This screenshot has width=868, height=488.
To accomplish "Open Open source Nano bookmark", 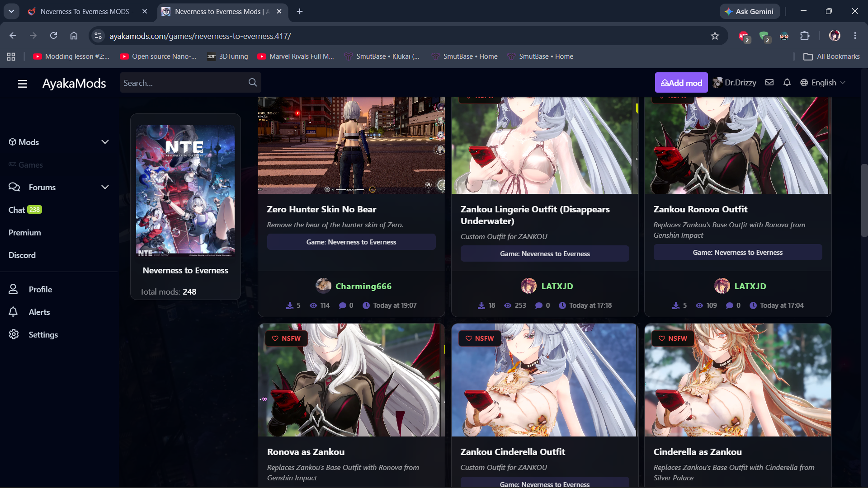I will click(158, 56).
